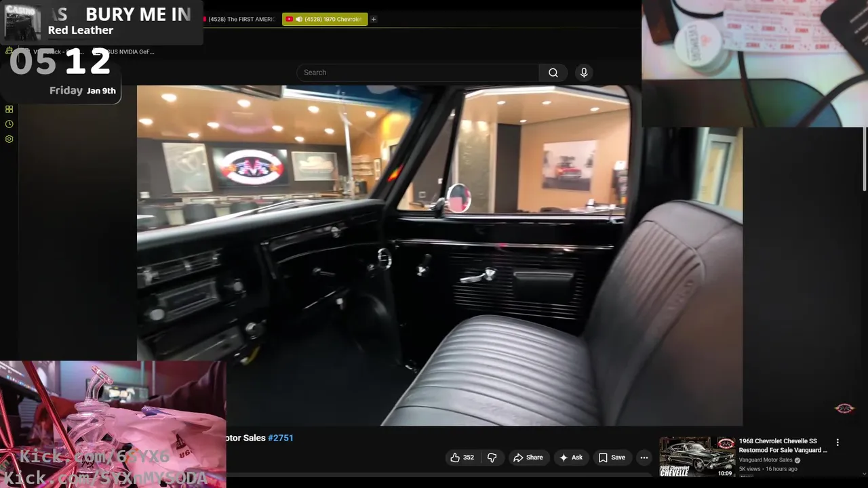The image size is (868, 488).
Task: Open the history clock sidebar icon
Action: coord(9,124)
